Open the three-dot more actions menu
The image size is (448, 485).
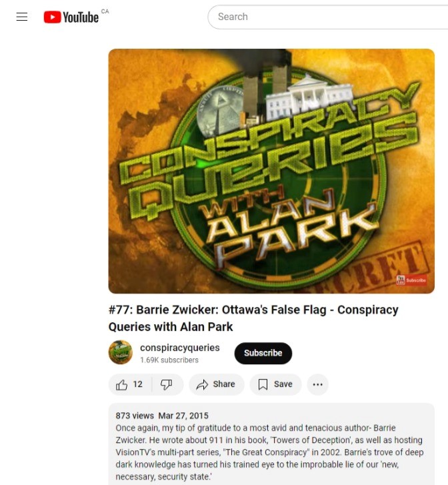[x=317, y=384]
